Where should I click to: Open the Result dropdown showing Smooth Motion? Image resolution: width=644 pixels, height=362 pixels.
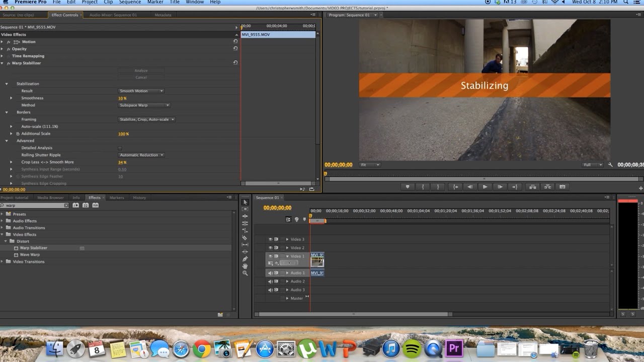pos(141,91)
